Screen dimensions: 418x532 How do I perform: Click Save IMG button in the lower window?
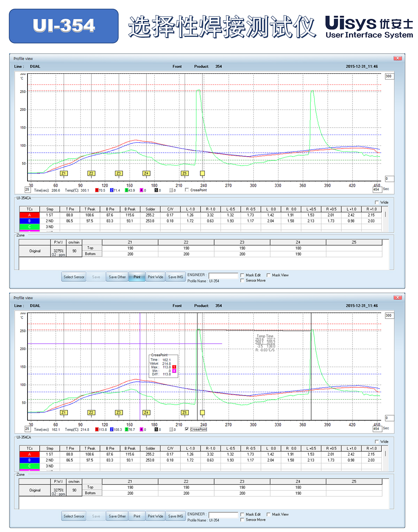click(x=175, y=516)
